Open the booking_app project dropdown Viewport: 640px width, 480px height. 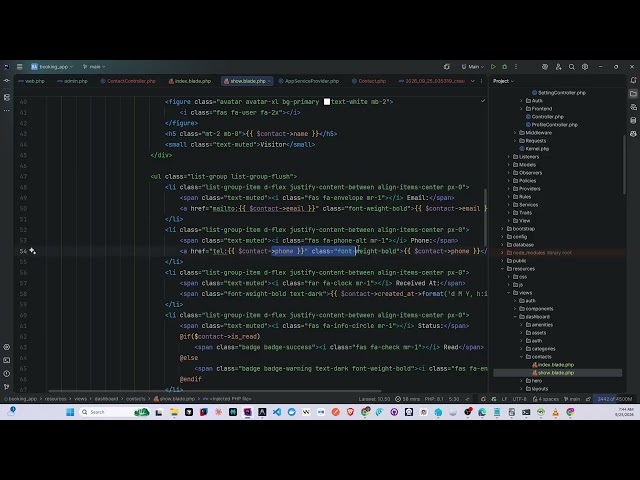pyautogui.click(x=52, y=67)
